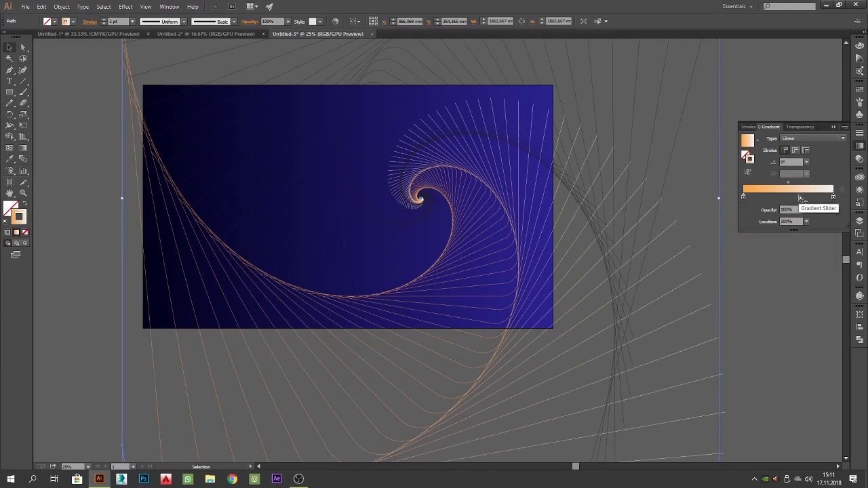Click the left orange gradient color stop
The image size is (868, 488).
[743, 197]
